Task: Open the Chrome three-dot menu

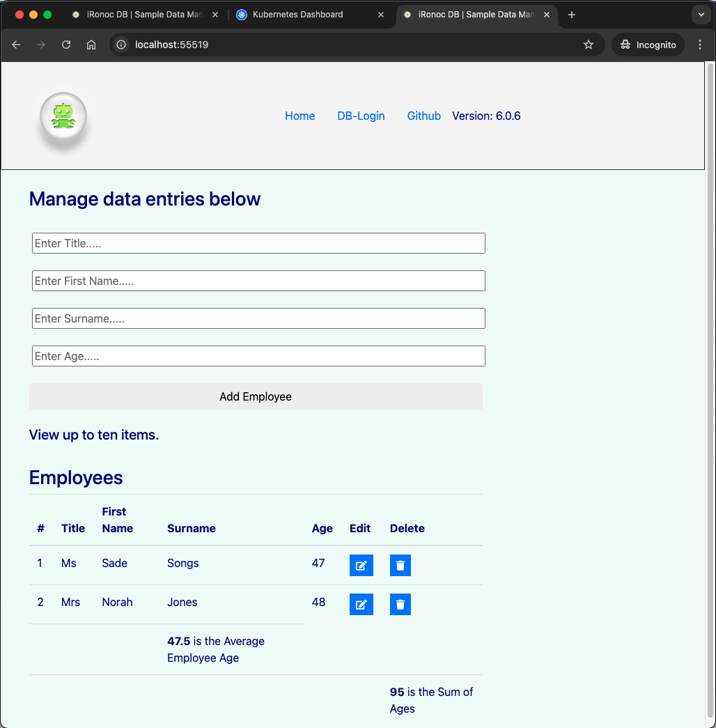Action: click(700, 45)
